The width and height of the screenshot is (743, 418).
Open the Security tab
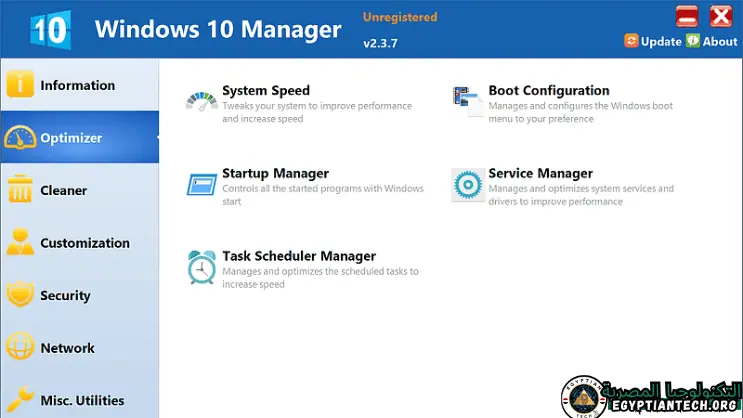click(80, 295)
